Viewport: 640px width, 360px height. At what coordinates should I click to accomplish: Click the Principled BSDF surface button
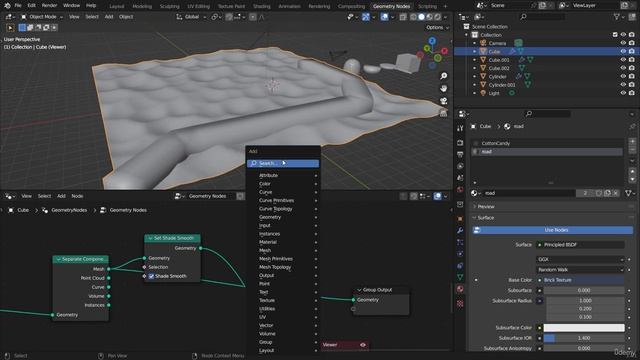(x=580, y=245)
